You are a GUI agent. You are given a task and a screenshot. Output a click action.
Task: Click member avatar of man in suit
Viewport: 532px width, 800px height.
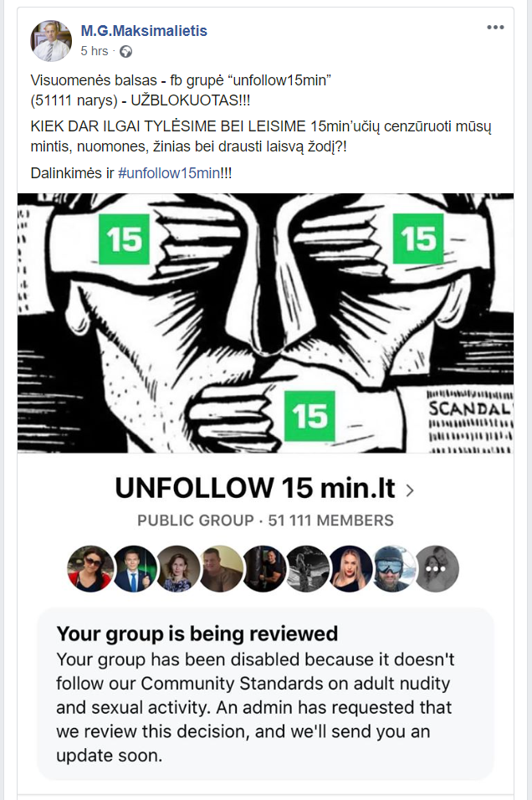(134, 569)
